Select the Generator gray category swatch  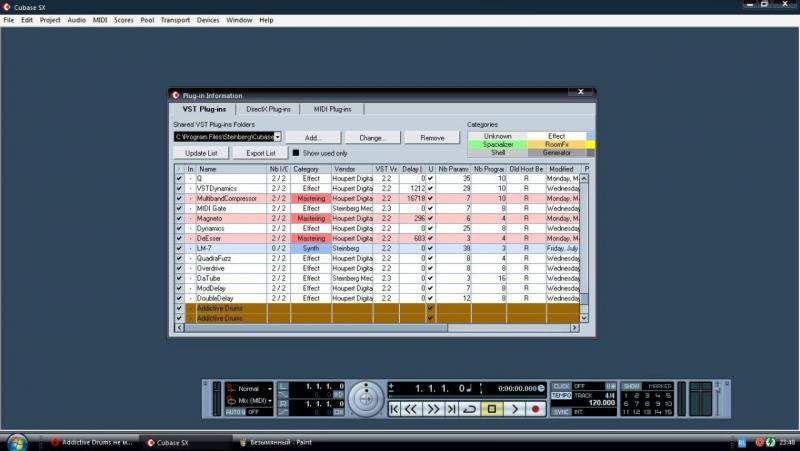(x=557, y=153)
